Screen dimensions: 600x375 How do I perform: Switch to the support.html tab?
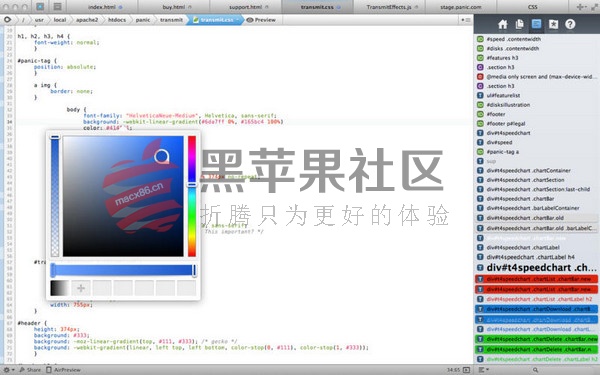click(246, 7)
